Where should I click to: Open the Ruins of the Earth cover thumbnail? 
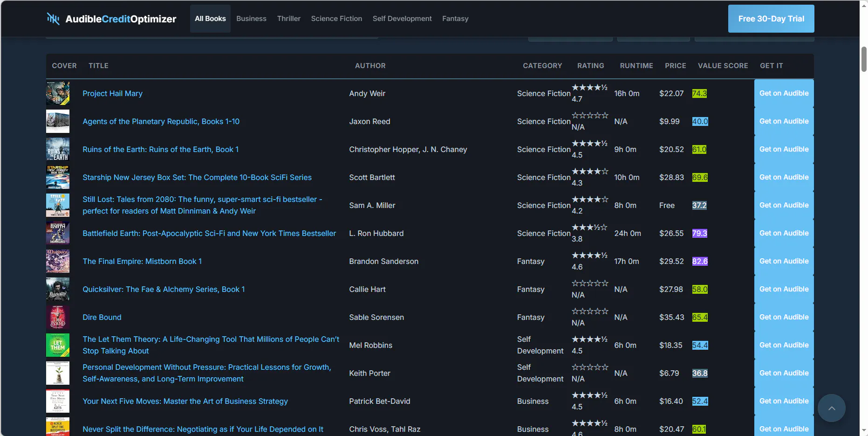tap(58, 149)
